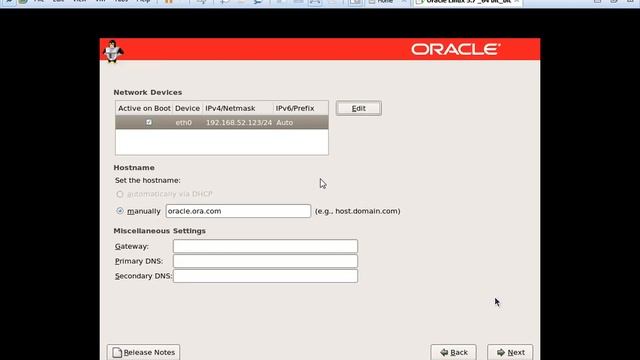Image resolution: width=640 pixels, height=360 pixels.
Task: Select the eth0 device cell
Action: tap(184, 122)
